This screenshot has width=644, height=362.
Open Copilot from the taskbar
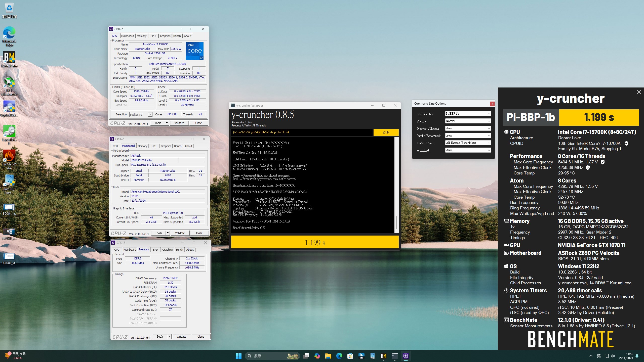[317, 356]
